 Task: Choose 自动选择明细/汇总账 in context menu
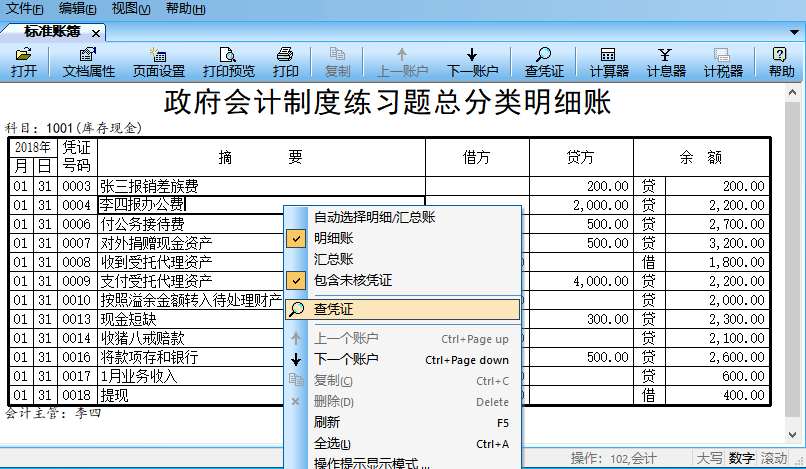click(403, 217)
